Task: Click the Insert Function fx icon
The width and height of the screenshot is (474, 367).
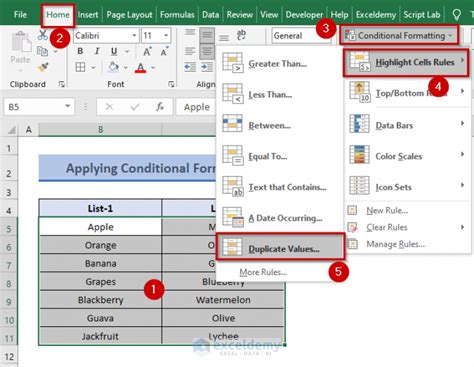Action: coord(160,107)
